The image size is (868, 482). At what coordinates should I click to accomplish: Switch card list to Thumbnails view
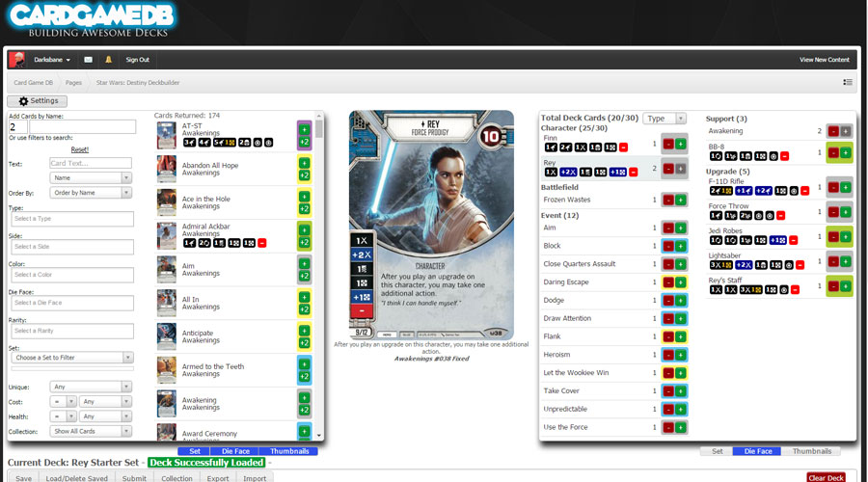click(x=289, y=450)
